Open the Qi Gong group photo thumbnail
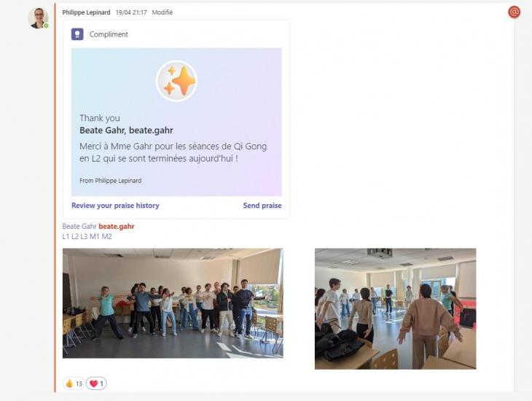532x401 pixels. coord(173,303)
